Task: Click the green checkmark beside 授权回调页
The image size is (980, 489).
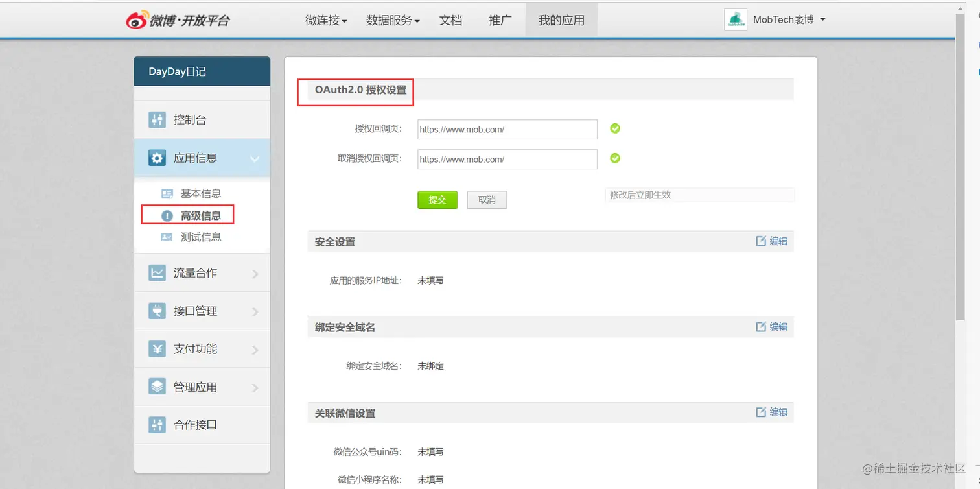Action: (x=615, y=128)
